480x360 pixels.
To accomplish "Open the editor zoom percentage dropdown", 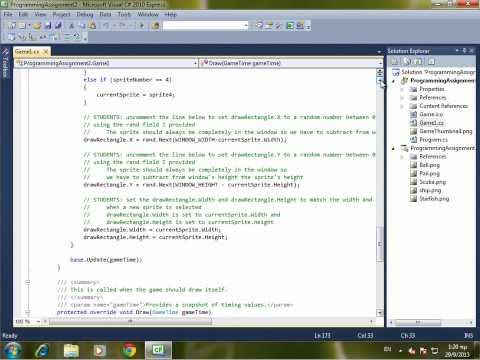I will pyautogui.click(x=38, y=321).
